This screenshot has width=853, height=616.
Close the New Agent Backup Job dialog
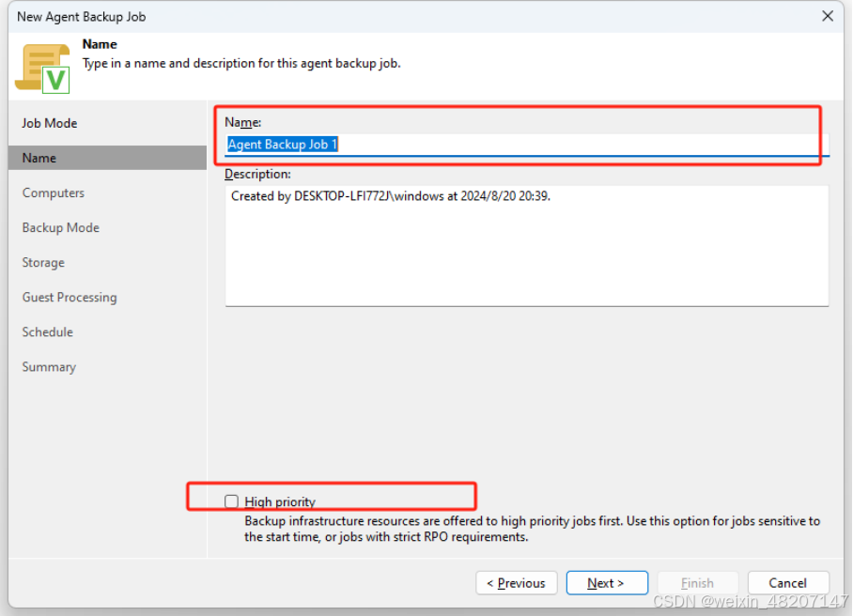828,16
